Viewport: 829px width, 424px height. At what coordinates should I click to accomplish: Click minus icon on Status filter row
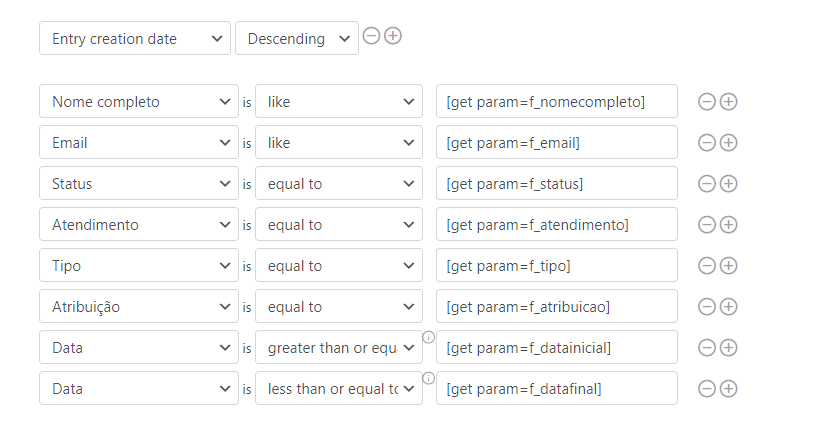point(706,184)
